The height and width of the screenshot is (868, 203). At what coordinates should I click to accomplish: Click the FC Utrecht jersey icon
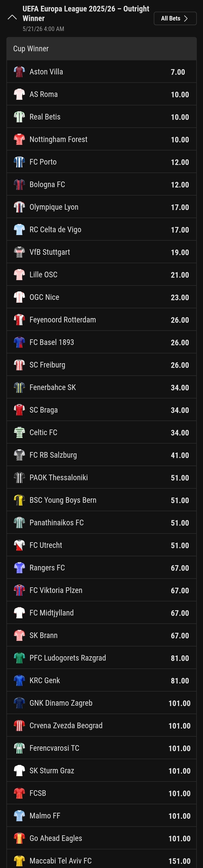(x=19, y=545)
